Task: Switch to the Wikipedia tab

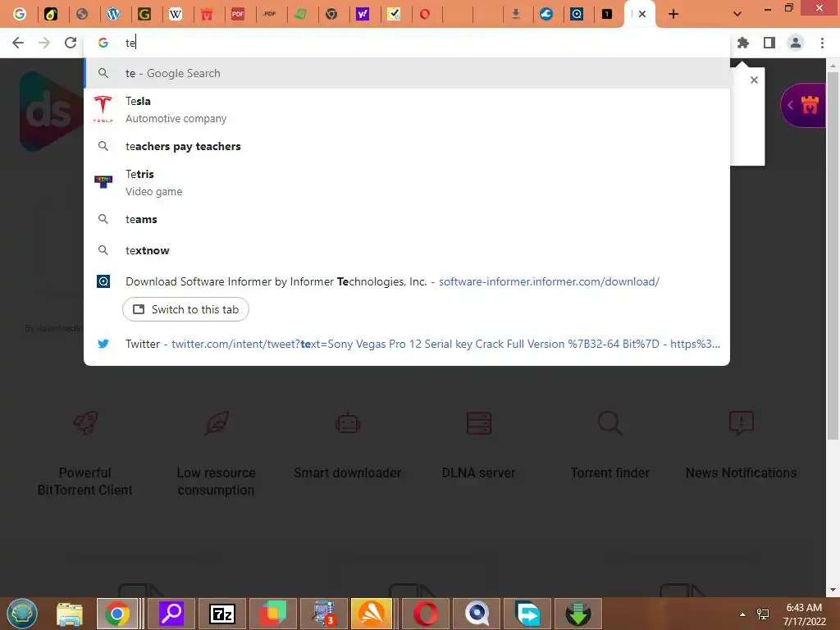Action: point(176,14)
